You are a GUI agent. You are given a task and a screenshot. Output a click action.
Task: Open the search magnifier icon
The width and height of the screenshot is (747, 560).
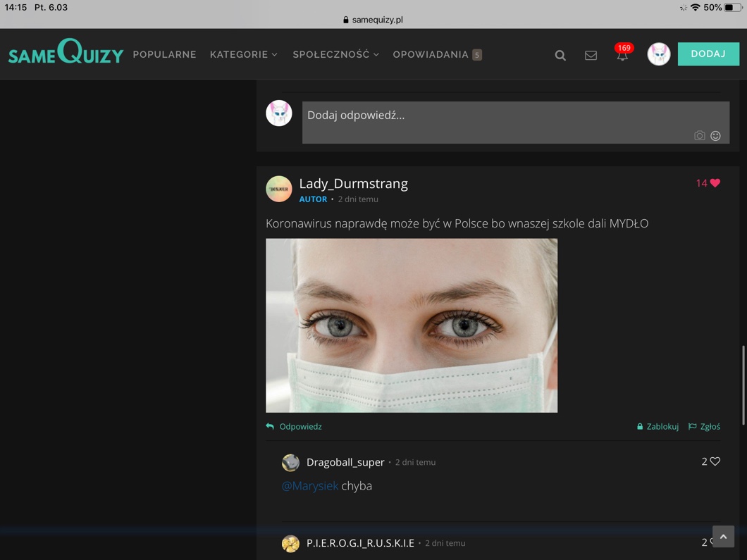(560, 55)
